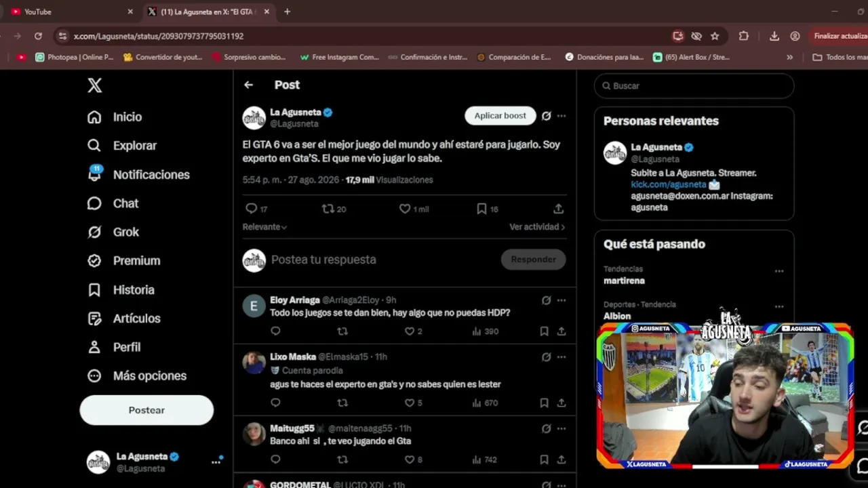Open Notificaciones in the sidebar
Image resolution: width=868 pixels, height=488 pixels.
click(x=138, y=175)
